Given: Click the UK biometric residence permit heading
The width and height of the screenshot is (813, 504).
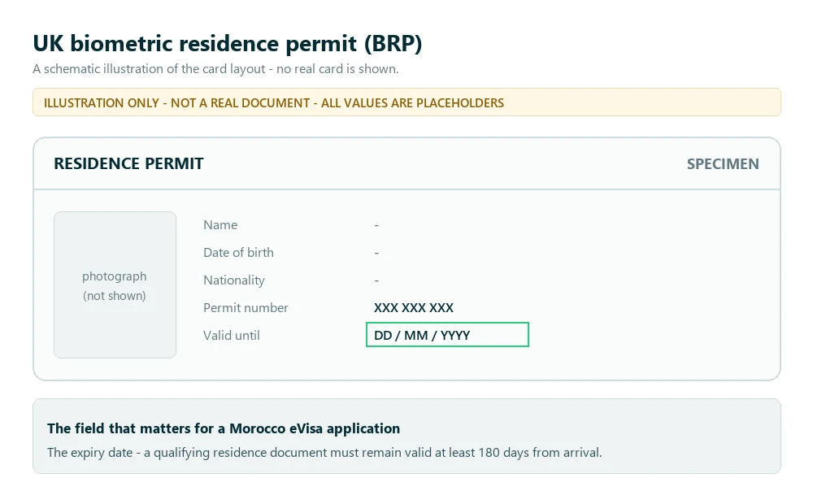Looking at the screenshot, I should (x=227, y=44).
